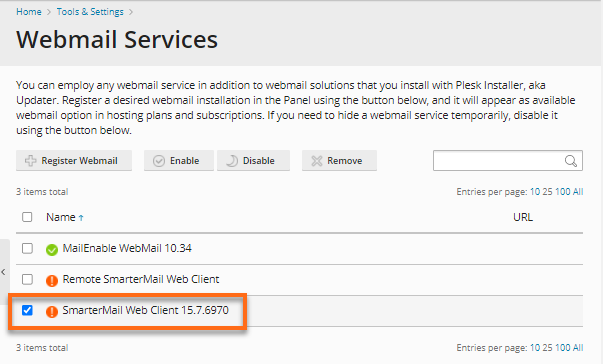This screenshot has width=603, height=364.
Task: Go to Home breadcrumb link
Action: point(28,12)
